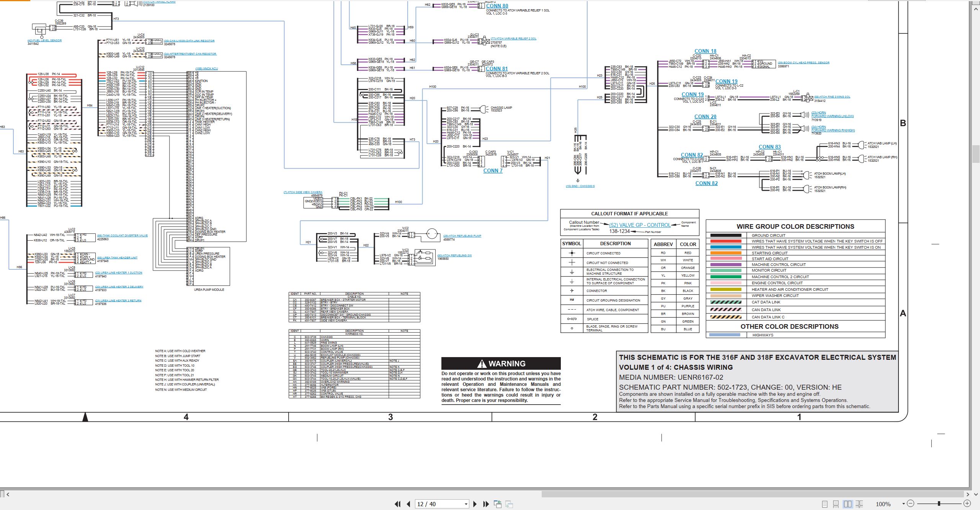Click the MEDIA NUMBER: UENR6167-02 text
This screenshot has height=510, width=980.
(671, 377)
